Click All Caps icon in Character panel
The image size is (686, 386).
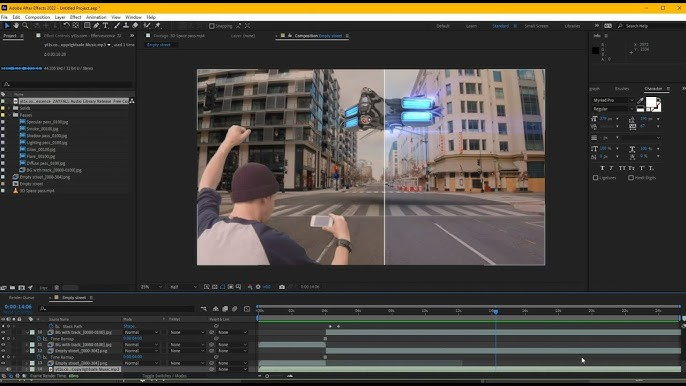tap(622, 168)
